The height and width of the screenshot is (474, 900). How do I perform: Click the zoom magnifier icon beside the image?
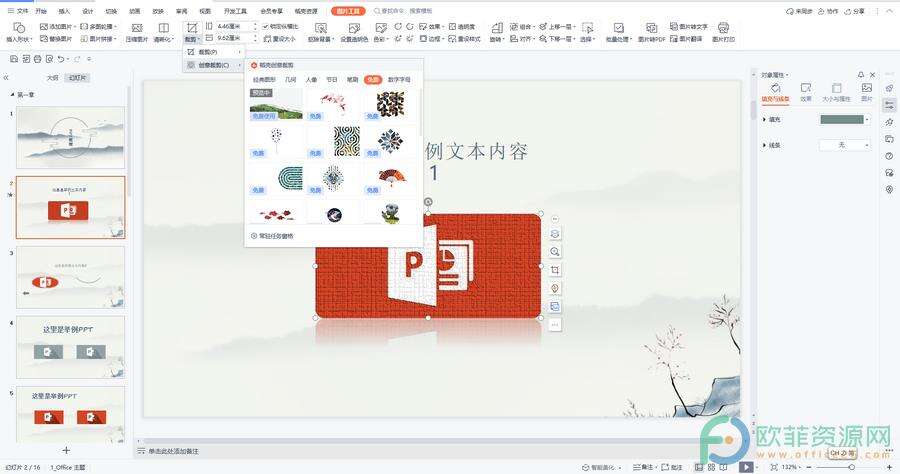tap(555, 251)
